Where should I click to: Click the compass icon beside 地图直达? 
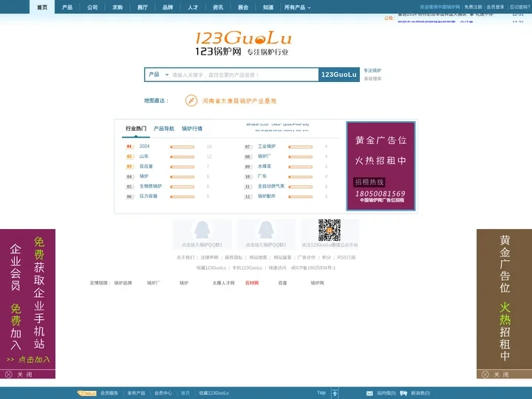point(191,100)
